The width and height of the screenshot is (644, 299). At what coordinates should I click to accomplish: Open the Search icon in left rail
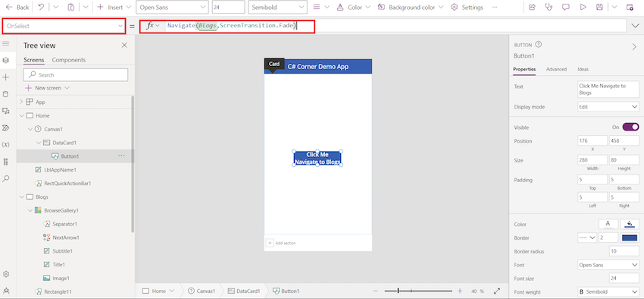pos(6,178)
